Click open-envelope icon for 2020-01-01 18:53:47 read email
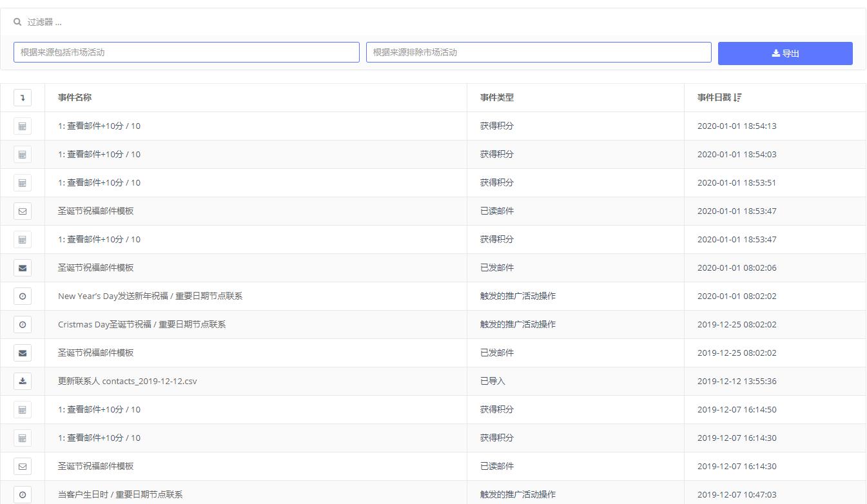The width and height of the screenshot is (867, 504). coord(23,211)
